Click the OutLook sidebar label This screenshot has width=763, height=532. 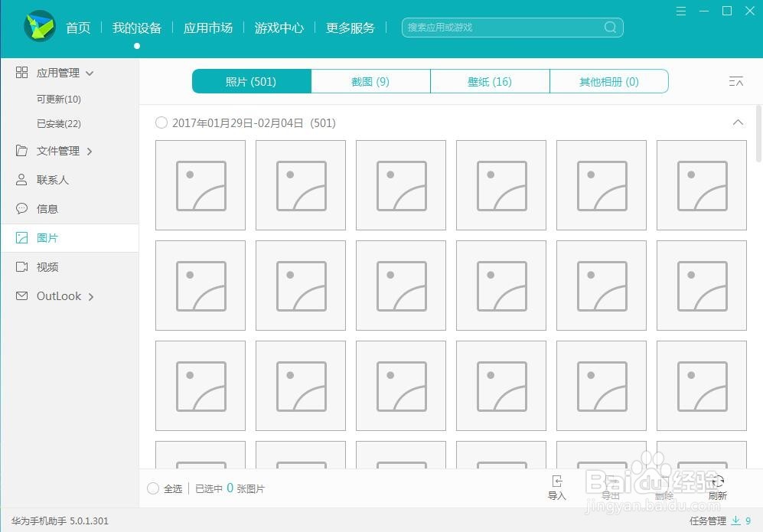59,296
